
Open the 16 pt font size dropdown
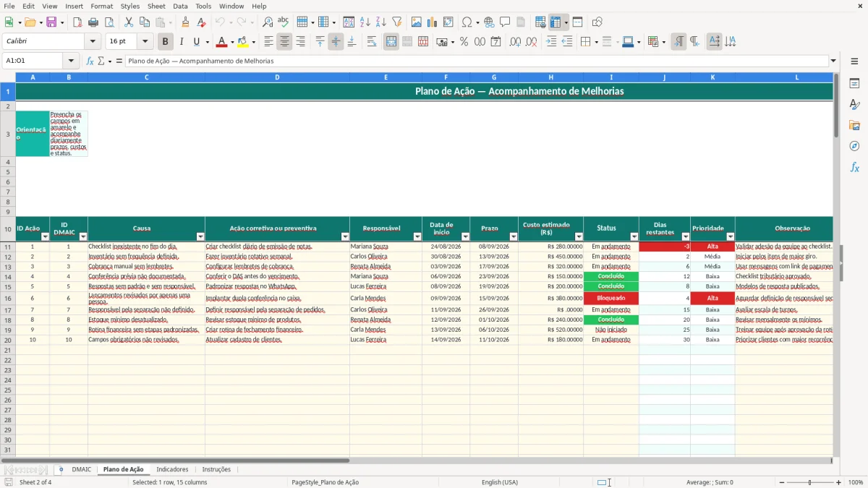145,42
